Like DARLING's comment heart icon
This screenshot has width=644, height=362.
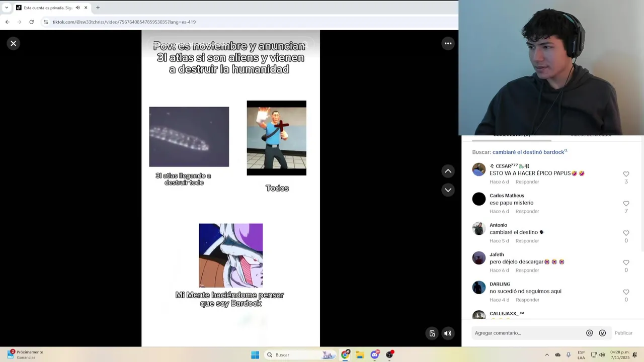point(626,292)
